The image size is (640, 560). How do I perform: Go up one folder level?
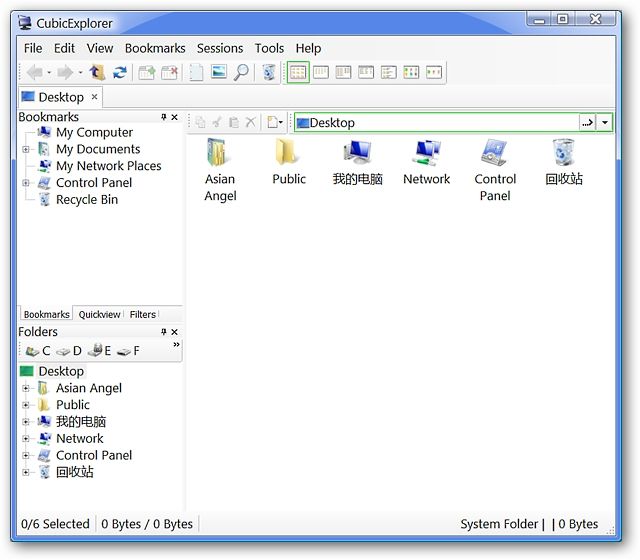[x=97, y=73]
